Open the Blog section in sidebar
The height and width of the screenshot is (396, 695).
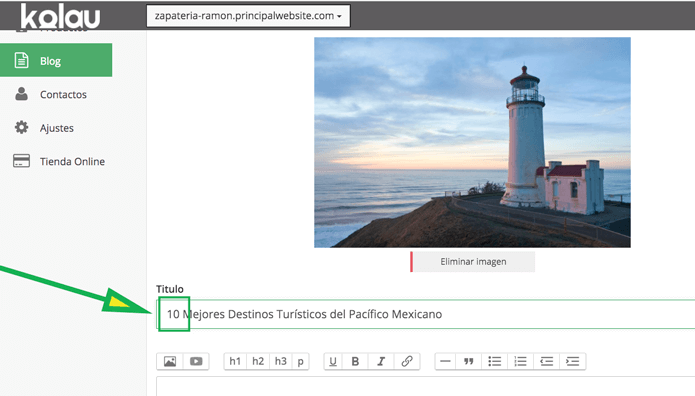tap(56, 60)
